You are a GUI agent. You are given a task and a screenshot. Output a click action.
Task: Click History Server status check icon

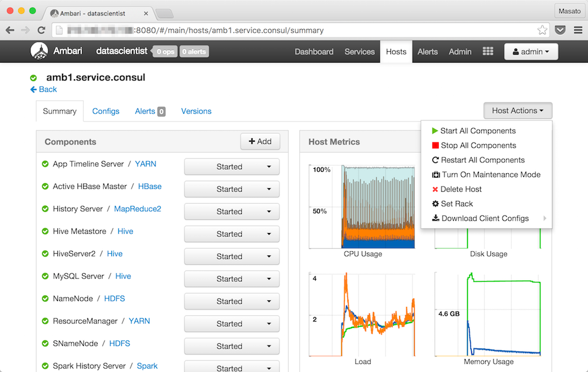coord(45,209)
